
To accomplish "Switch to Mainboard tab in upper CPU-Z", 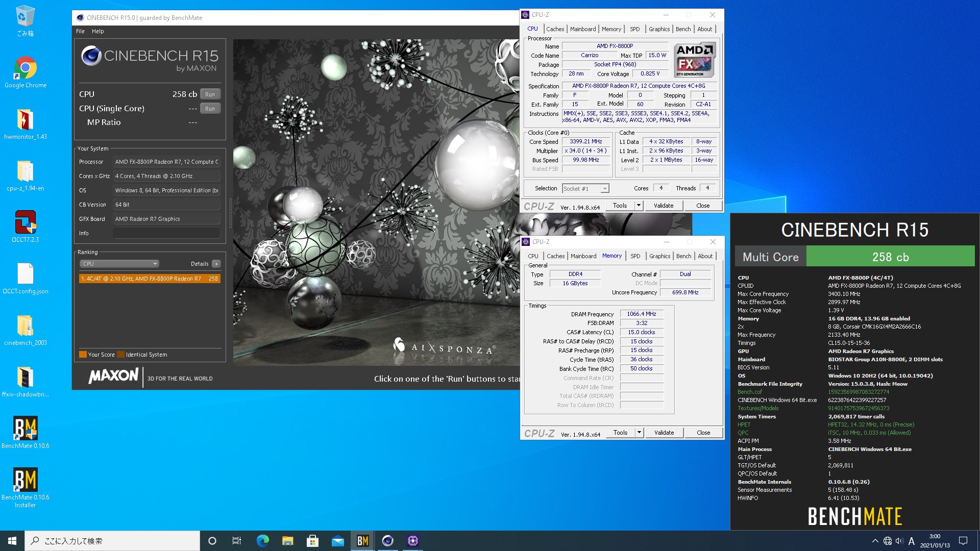I will click(x=583, y=29).
